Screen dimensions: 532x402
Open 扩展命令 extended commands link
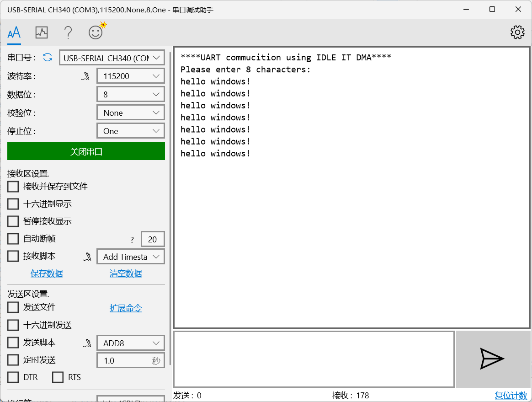tap(126, 308)
